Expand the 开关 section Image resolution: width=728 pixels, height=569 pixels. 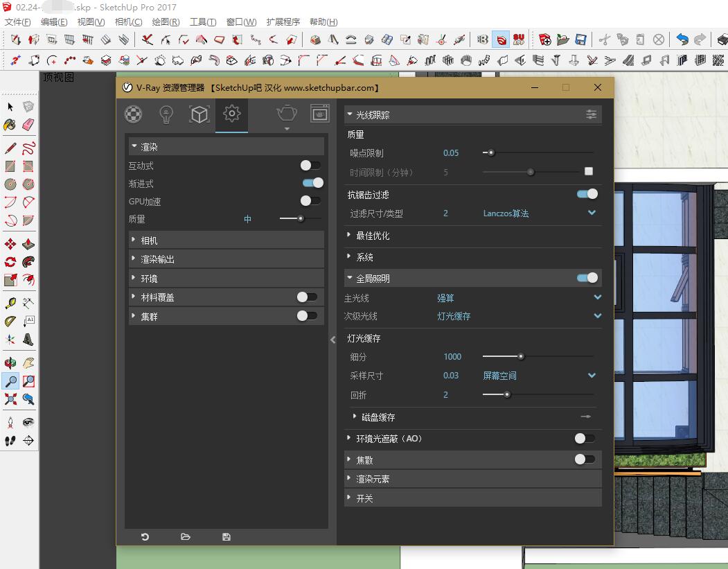tap(473, 498)
